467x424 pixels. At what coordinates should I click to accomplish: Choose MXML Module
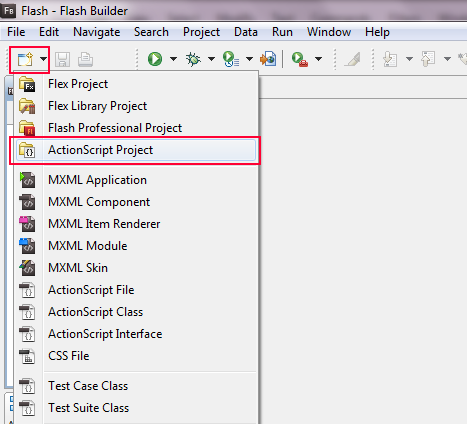tap(136, 246)
